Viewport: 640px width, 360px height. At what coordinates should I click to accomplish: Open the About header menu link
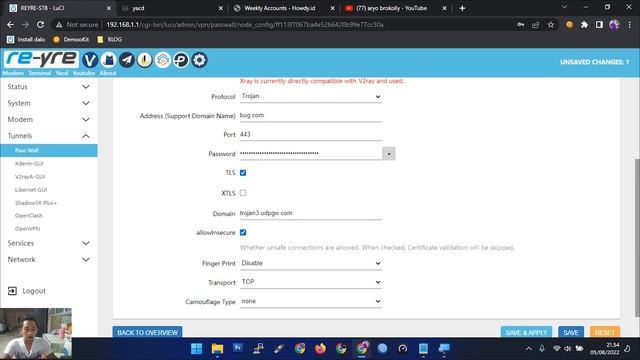click(x=108, y=73)
